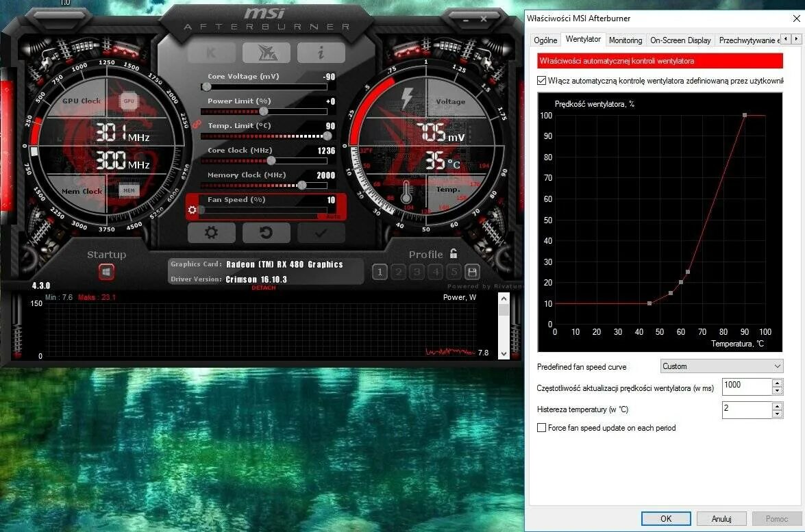Toggle the fan Auto button
The width and height of the screenshot is (805, 532).
334,216
